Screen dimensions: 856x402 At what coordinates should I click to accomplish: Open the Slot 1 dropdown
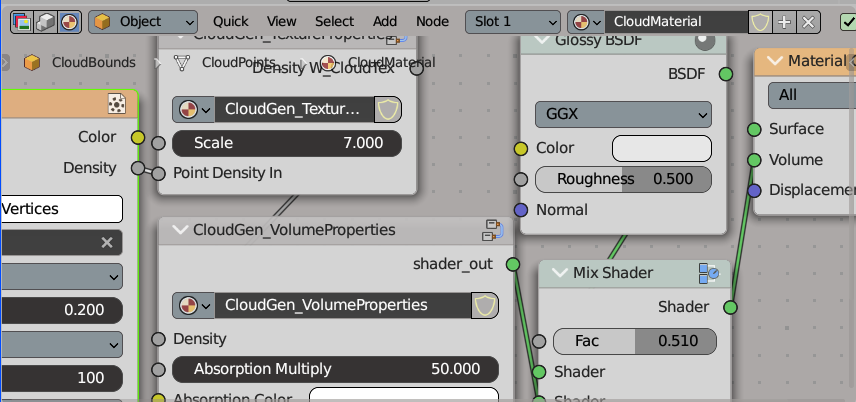pyautogui.click(x=512, y=21)
